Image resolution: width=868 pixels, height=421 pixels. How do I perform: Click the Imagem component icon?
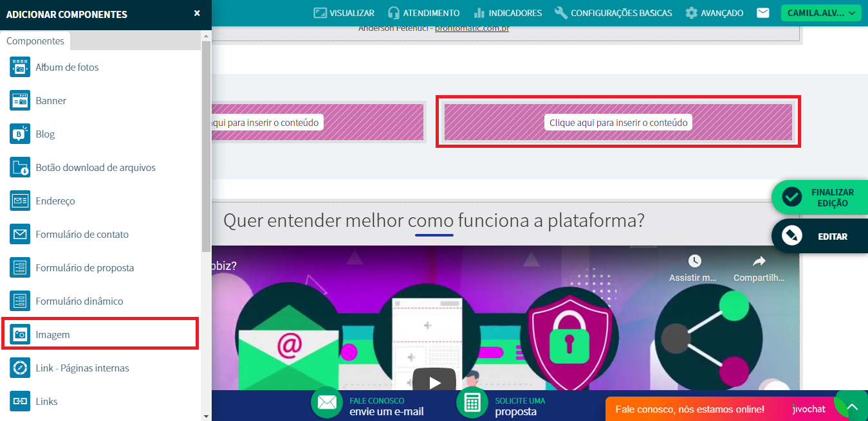[20, 335]
